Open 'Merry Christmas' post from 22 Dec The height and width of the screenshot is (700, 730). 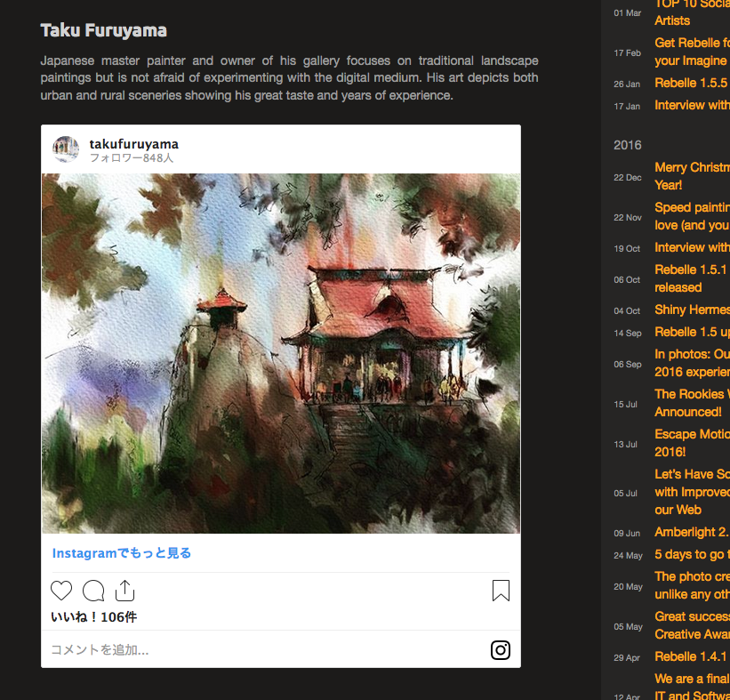[692, 176]
